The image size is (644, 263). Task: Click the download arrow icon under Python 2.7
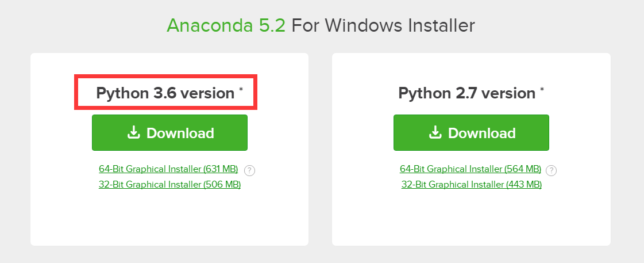tap(435, 133)
